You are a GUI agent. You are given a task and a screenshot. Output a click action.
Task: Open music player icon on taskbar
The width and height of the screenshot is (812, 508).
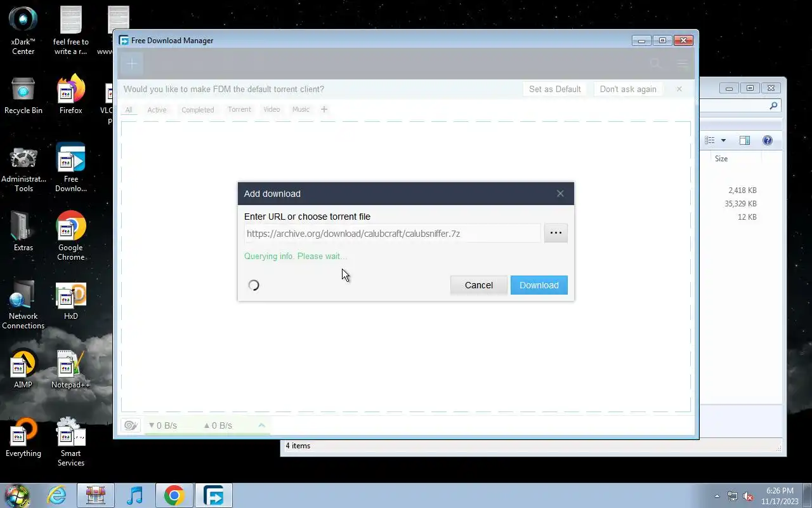135,495
